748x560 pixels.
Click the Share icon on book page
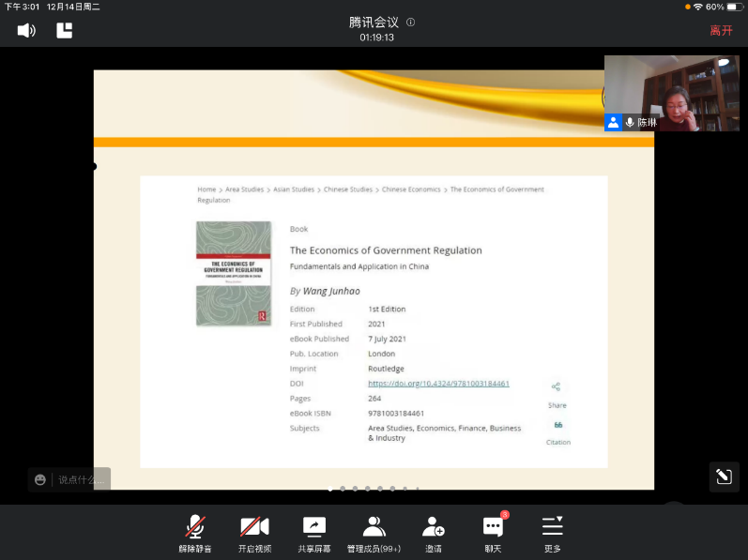(557, 387)
